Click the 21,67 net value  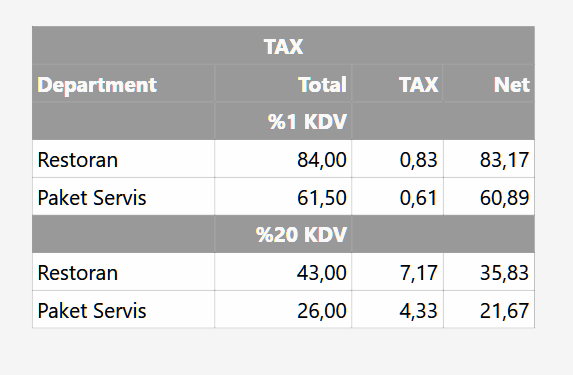[504, 311]
